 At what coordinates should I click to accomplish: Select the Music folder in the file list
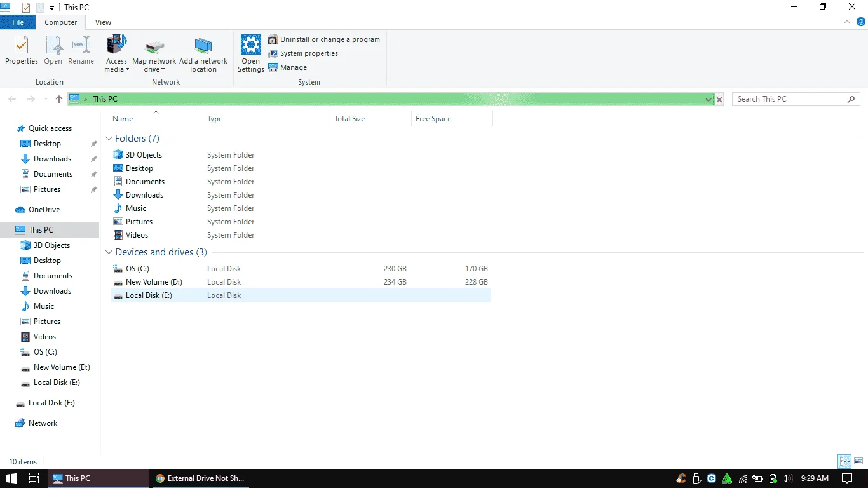(136, 208)
